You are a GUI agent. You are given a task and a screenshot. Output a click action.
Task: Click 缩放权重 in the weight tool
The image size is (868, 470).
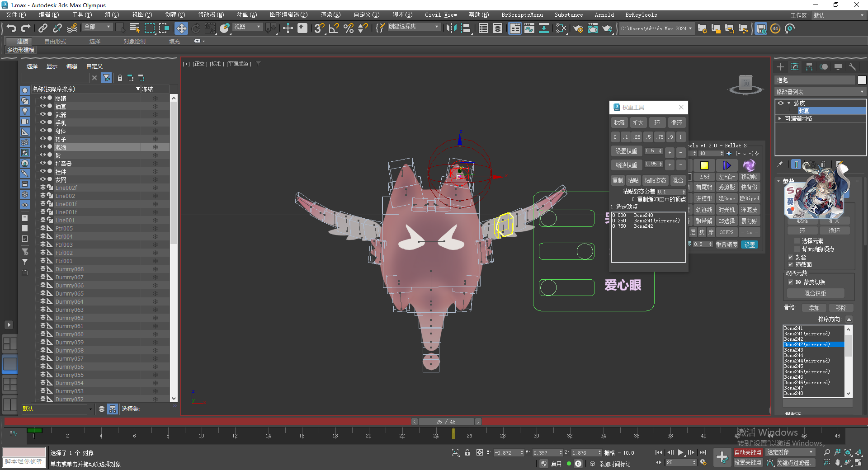626,165
